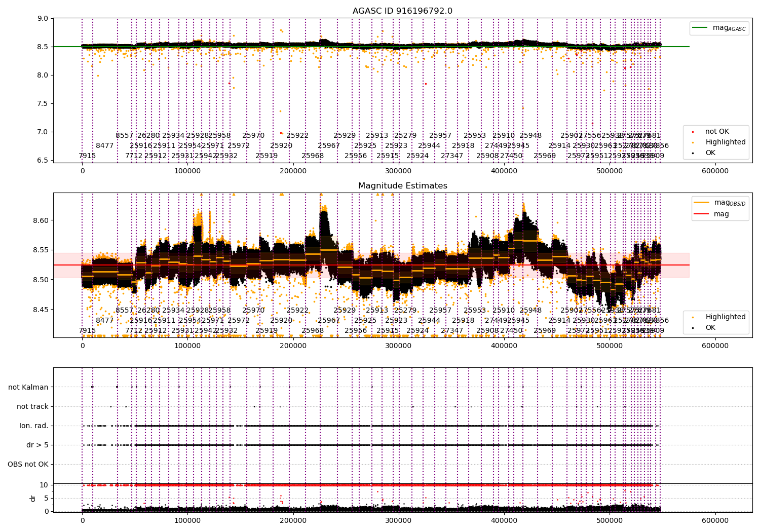Click the '8.60' y-axis tick label
This screenshot has height=532, width=760.
[x=41, y=220]
